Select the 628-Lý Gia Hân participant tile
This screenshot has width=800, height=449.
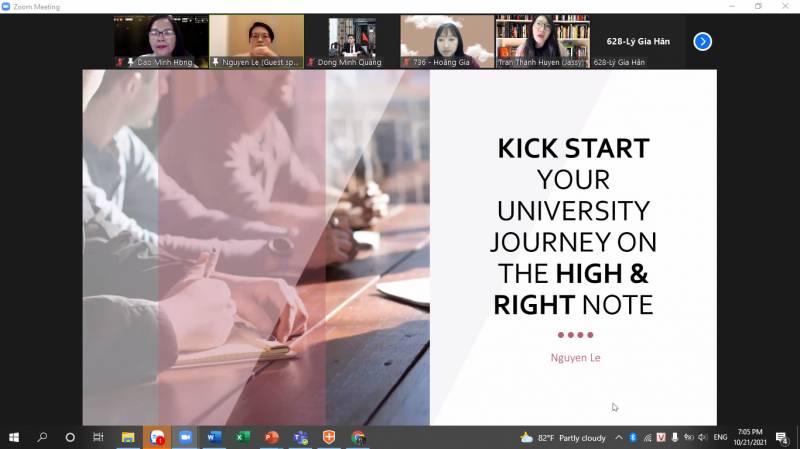[640, 41]
